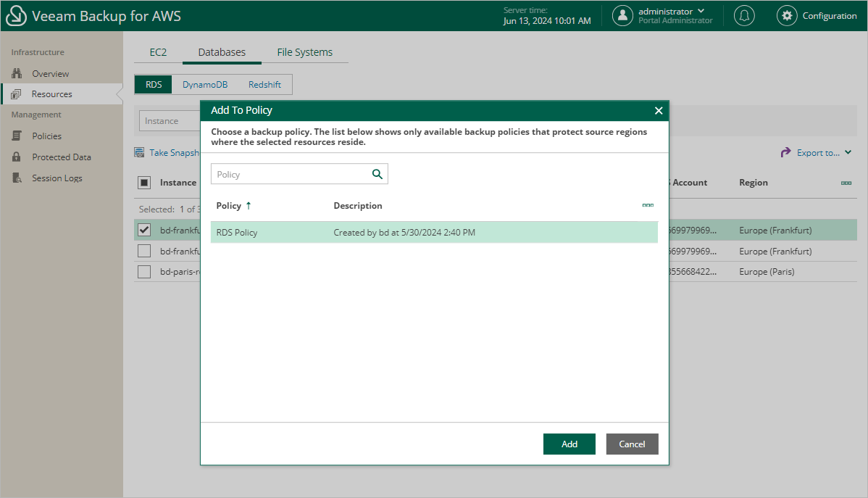Screen dimensions: 868x498
Task: Focus the Instance search field
Action: click(x=170, y=121)
